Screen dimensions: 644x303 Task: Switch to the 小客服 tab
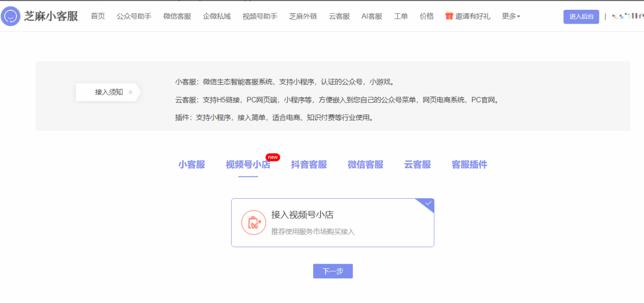pos(192,164)
